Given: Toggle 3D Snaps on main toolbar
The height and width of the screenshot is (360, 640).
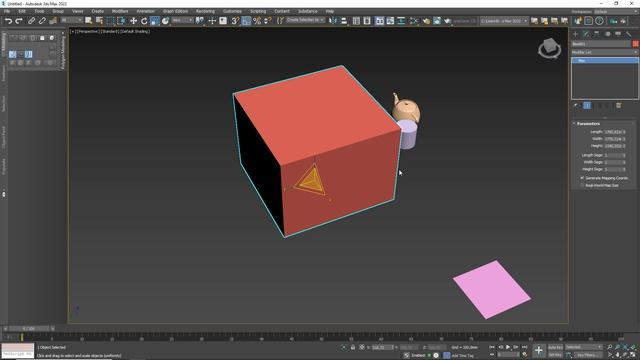Looking at the screenshot, I should pos(235,21).
